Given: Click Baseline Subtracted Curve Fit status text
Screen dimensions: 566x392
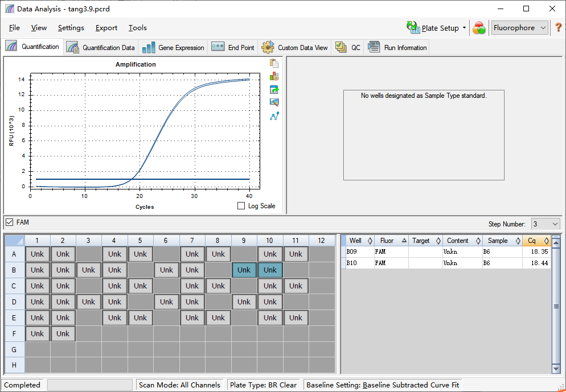Looking at the screenshot, I should (x=411, y=385).
